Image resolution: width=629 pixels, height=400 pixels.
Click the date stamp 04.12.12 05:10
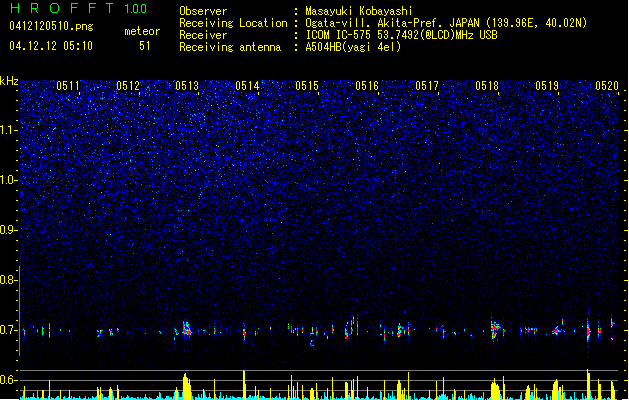point(51,46)
